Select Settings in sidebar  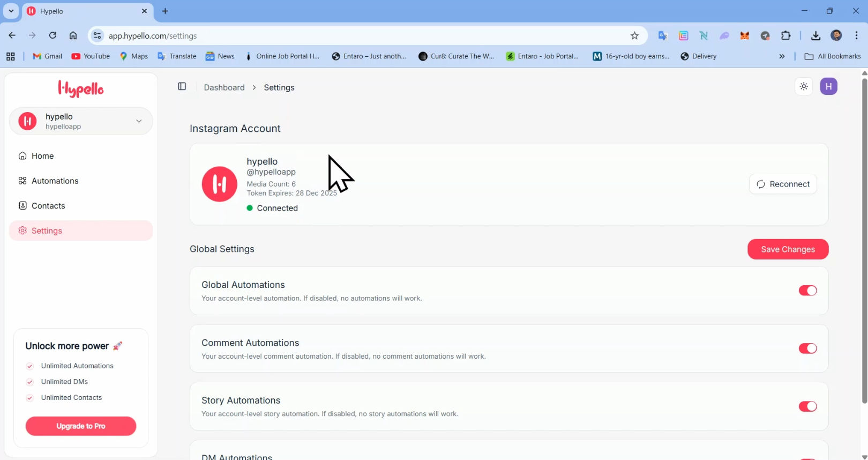point(81,231)
